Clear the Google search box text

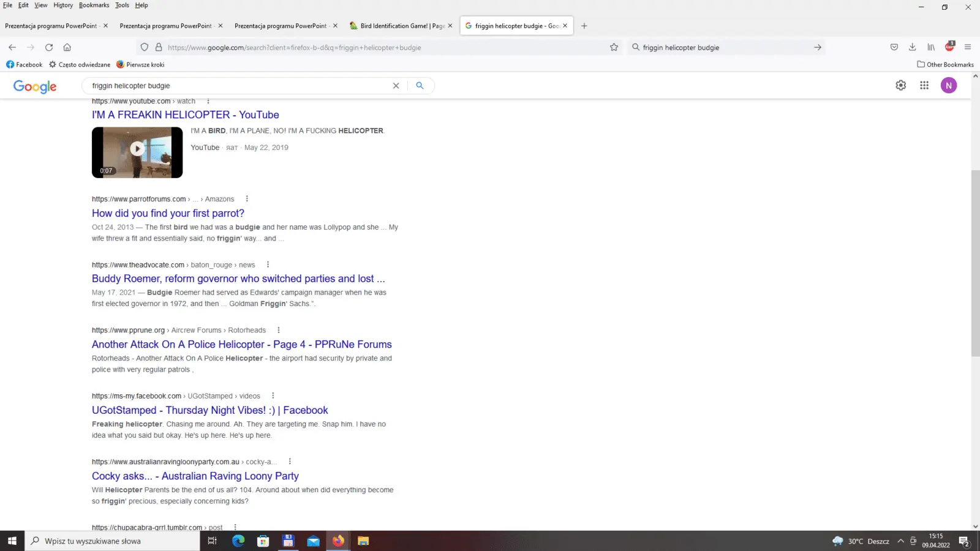[x=396, y=86]
